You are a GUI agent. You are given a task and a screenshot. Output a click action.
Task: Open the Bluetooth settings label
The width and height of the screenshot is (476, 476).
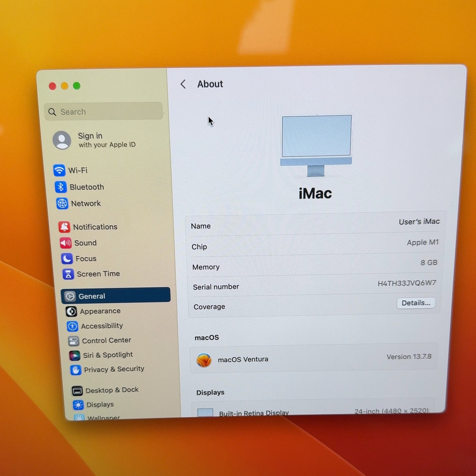(87, 187)
